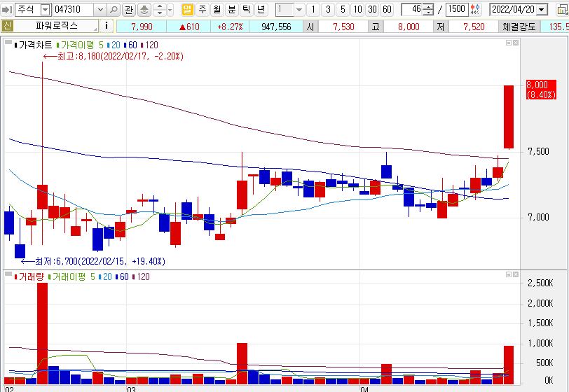Click the price chart corner menu icon

click(8, 43)
